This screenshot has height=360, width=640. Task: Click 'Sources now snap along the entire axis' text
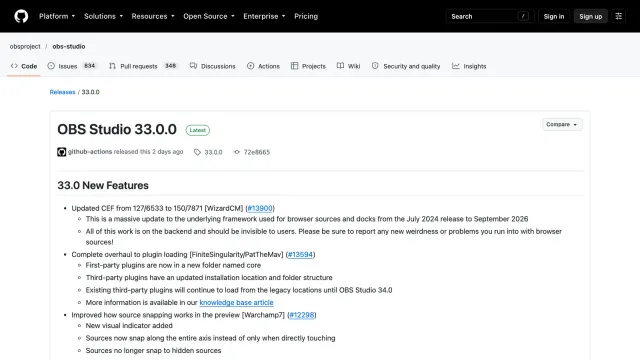210,338
